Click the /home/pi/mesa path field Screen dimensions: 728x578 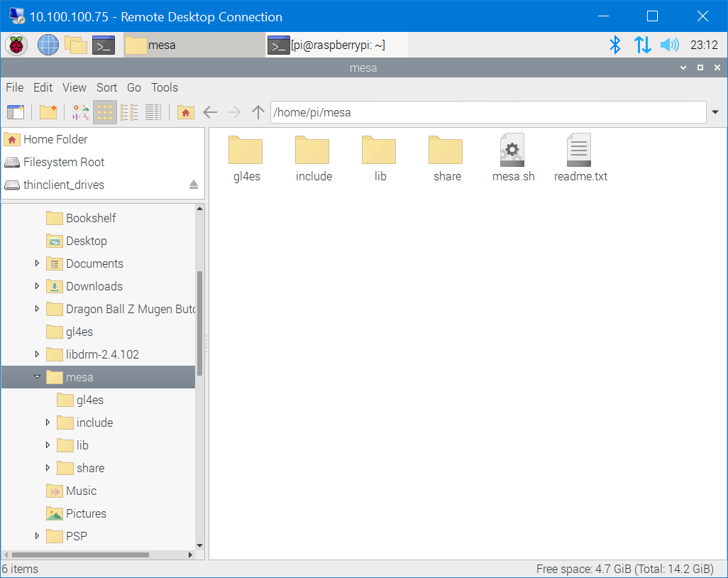tap(487, 112)
